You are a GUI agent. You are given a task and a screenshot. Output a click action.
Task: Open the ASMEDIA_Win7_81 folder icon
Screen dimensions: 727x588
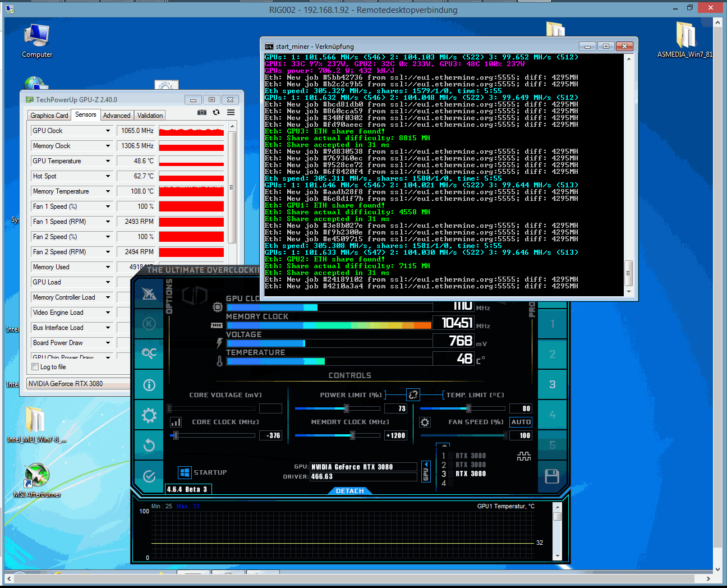(x=685, y=40)
